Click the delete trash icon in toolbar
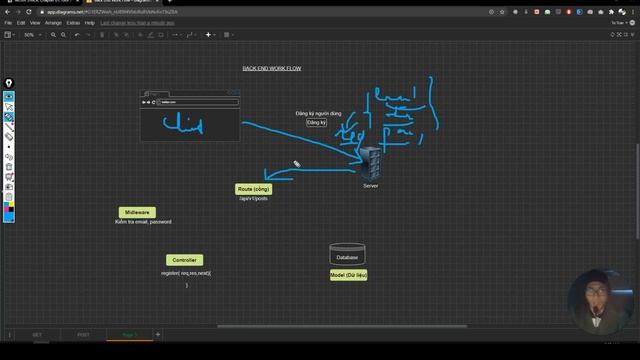 [102, 35]
